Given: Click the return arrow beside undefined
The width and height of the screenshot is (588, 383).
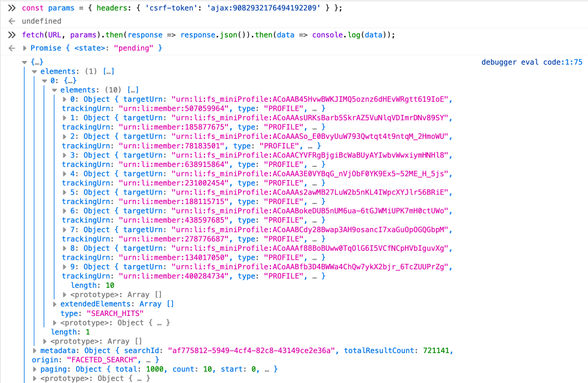Looking at the screenshot, I should (11, 22).
